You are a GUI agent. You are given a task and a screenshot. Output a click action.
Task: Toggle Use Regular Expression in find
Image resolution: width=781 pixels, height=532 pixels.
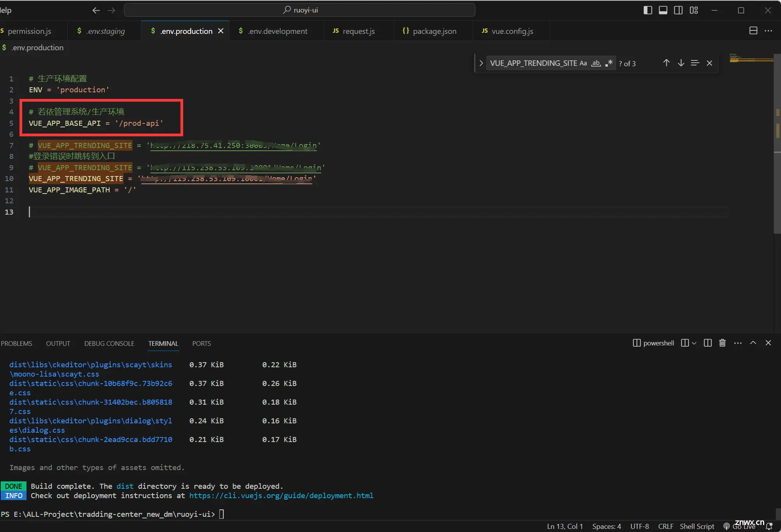tap(609, 63)
